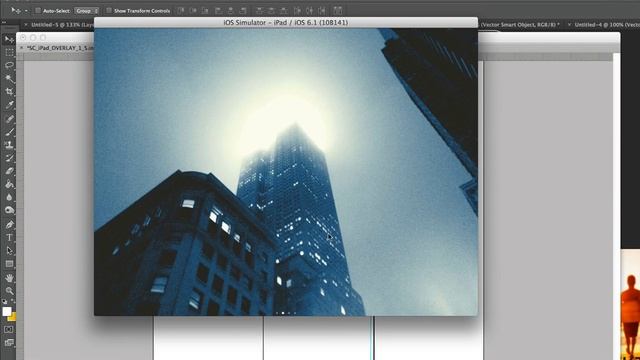Select the Zoom tool
640x360 pixels.
click(9, 291)
